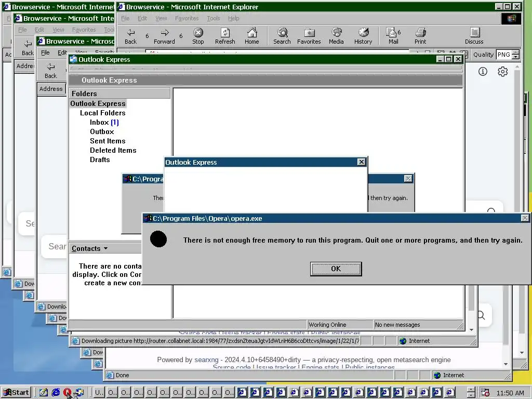Stop page loading with the Stop button

[198, 36]
